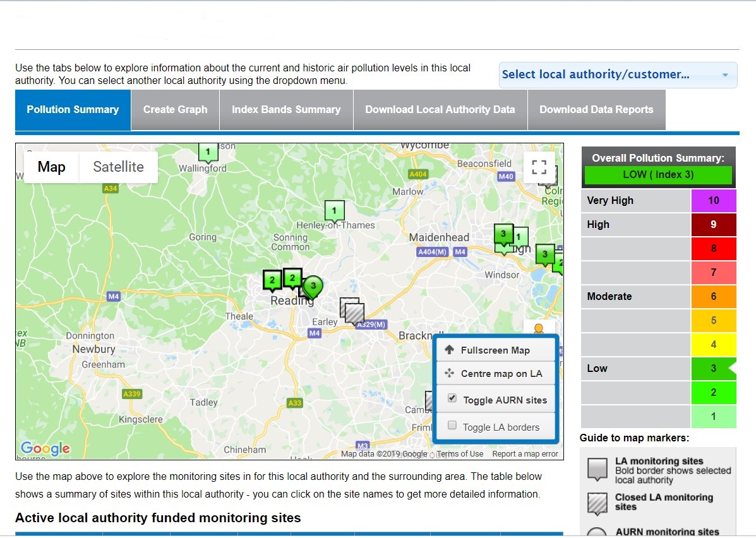Viewport: 756px width, 538px height.
Task: Click the Street View pegman icon
Action: (x=538, y=329)
